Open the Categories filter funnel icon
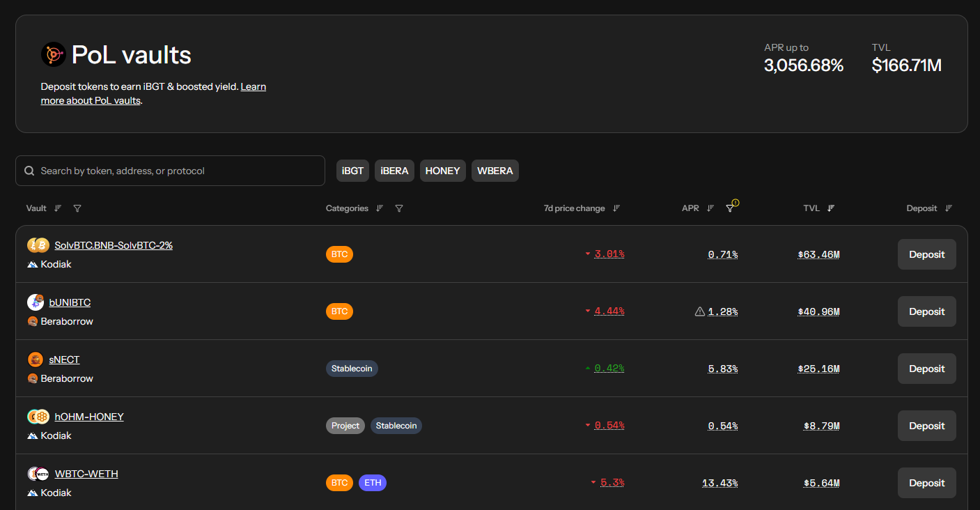Image resolution: width=980 pixels, height=510 pixels. coord(399,208)
